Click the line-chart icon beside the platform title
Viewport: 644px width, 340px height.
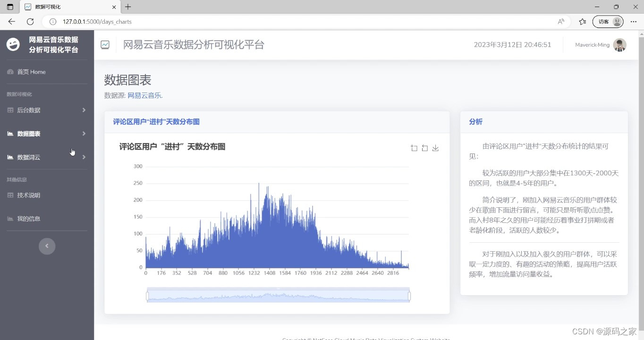click(x=105, y=45)
